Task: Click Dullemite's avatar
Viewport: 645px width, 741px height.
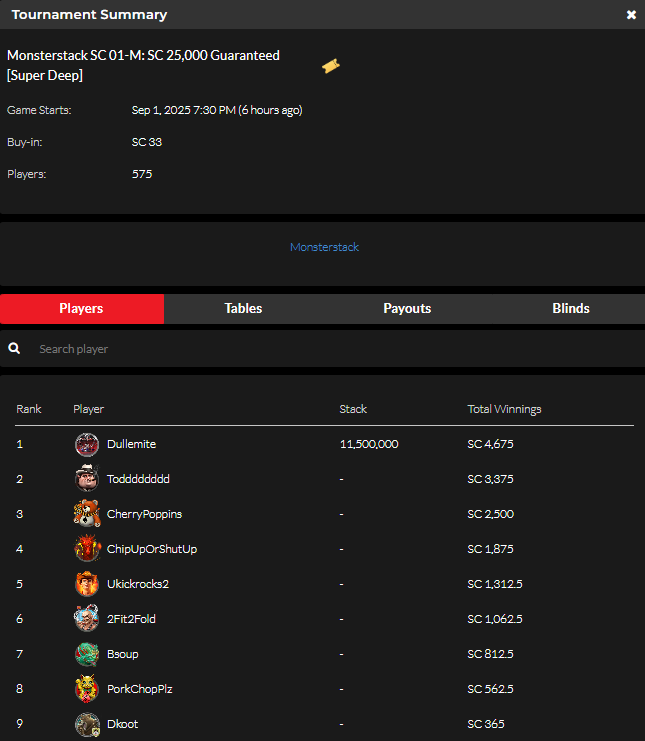Action: click(87, 445)
